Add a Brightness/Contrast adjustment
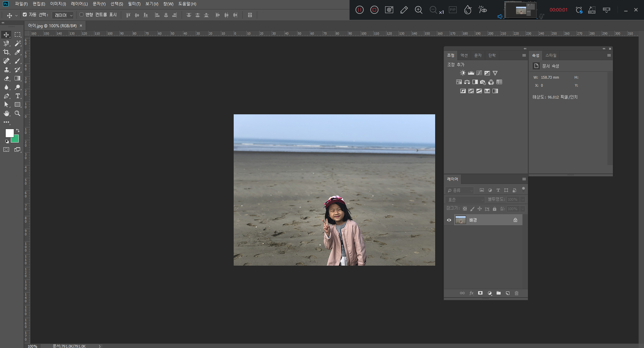 click(463, 73)
